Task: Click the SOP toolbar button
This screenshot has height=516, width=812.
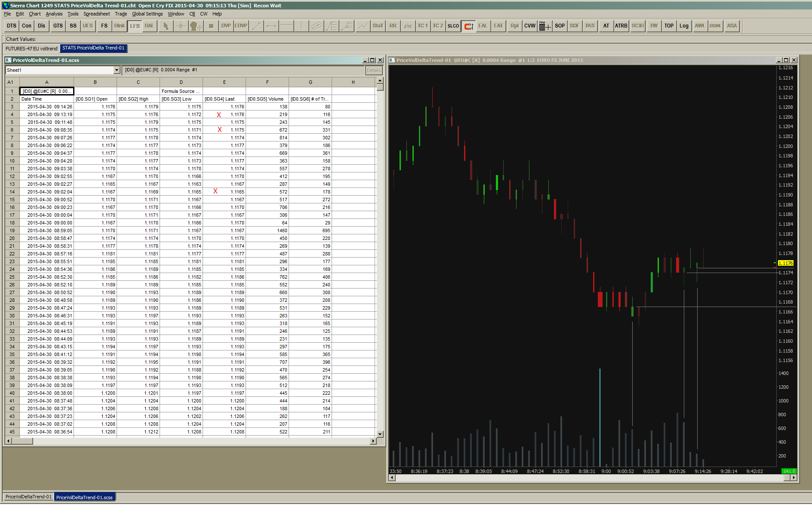Action: point(560,26)
